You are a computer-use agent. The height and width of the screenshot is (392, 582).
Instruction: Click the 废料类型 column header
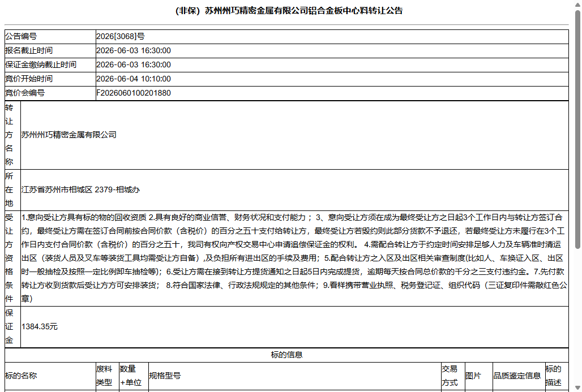[x=108, y=376]
